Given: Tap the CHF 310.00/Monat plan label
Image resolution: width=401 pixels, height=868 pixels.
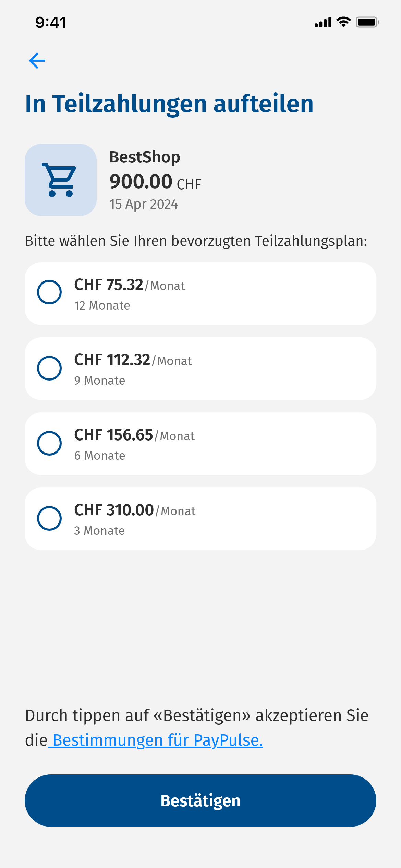Looking at the screenshot, I should coord(135,510).
